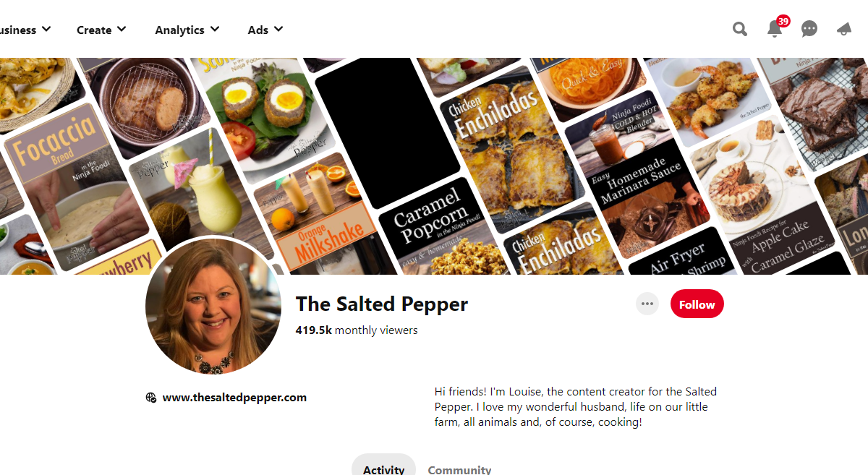The image size is (868, 475).
Task: Switch to the Community tab
Action: [459, 468]
